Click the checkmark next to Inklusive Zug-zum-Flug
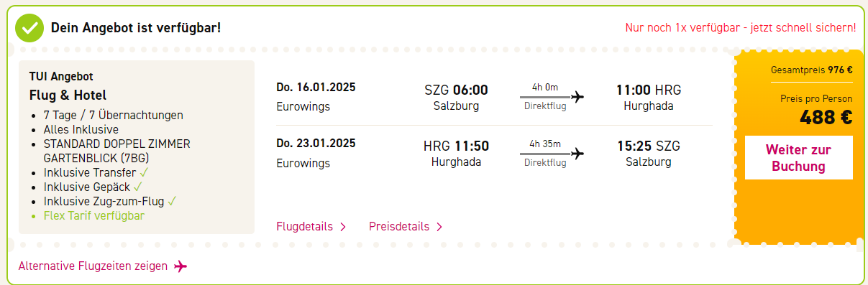This screenshot has height=285, width=868. pos(172,201)
